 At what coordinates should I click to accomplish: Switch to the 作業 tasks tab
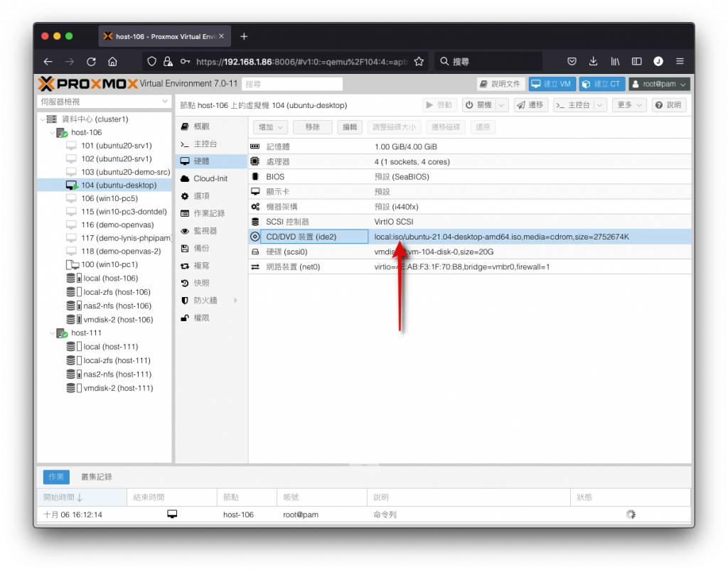(56, 477)
